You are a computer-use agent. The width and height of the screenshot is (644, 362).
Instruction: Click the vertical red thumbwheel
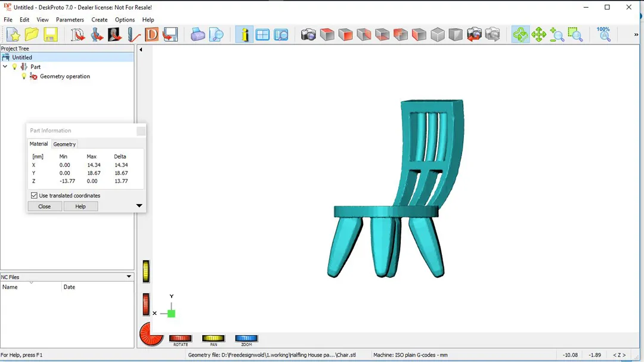coord(146,305)
